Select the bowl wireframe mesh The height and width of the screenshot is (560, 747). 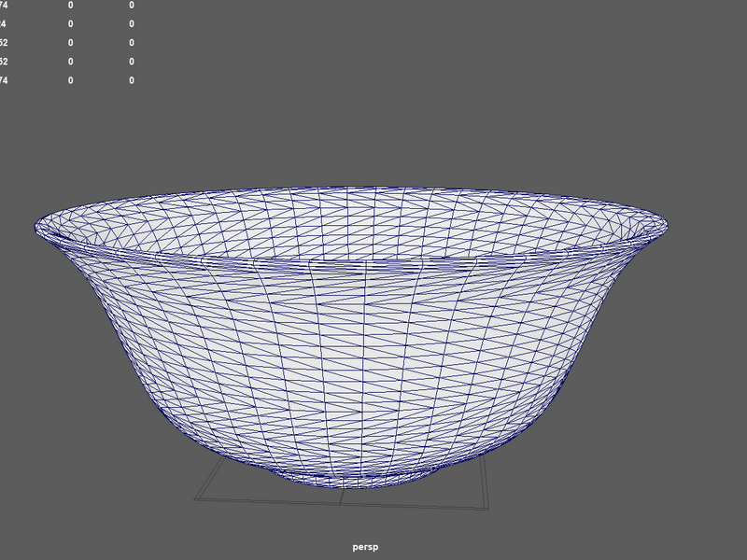point(351,337)
